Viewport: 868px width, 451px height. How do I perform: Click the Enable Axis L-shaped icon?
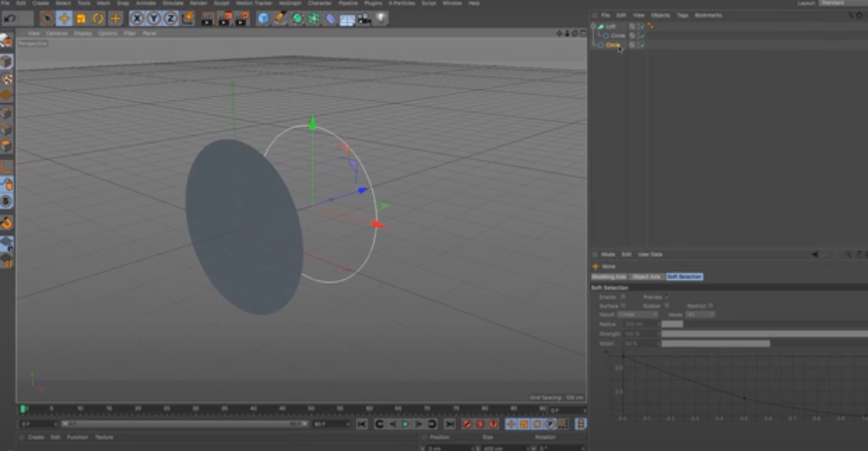[x=6, y=167]
